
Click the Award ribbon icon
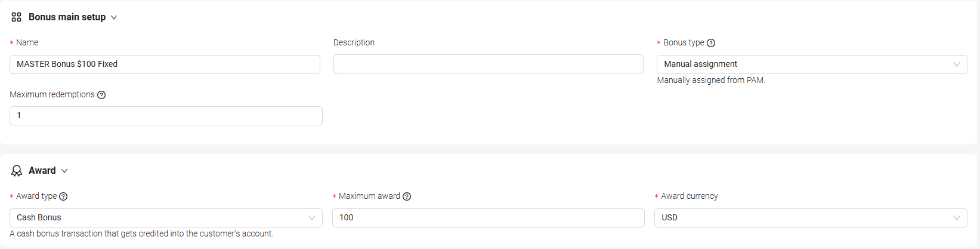coord(17,171)
